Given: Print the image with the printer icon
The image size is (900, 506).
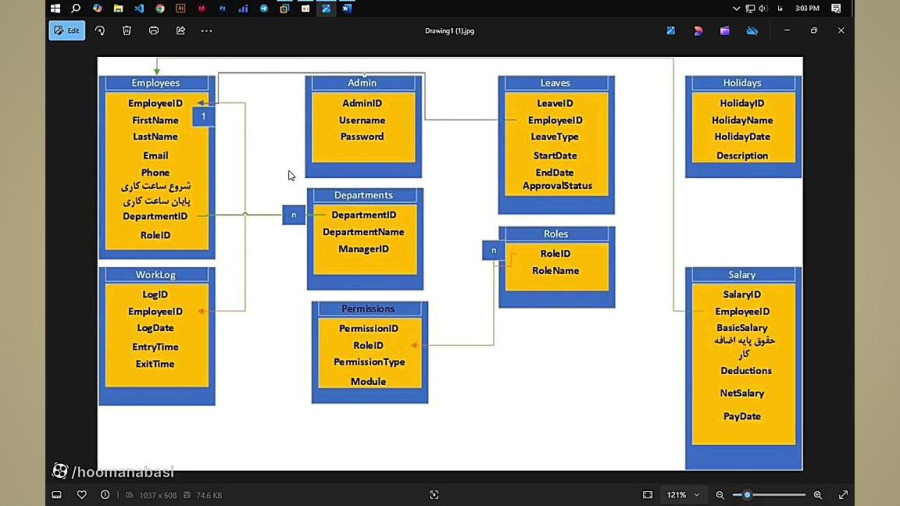Looking at the screenshot, I should tap(154, 31).
